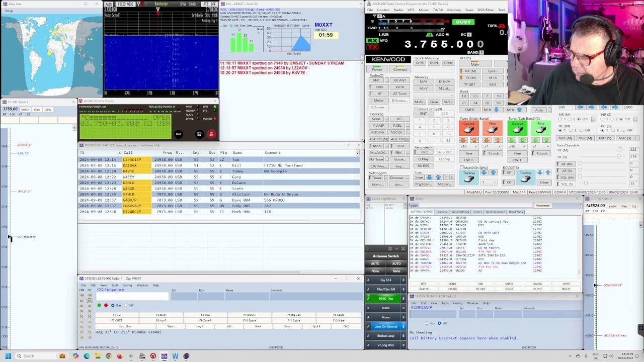The height and width of the screenshot is (362, 644).
Task: Click the AT Tune button
Action: tap(399, 94)
